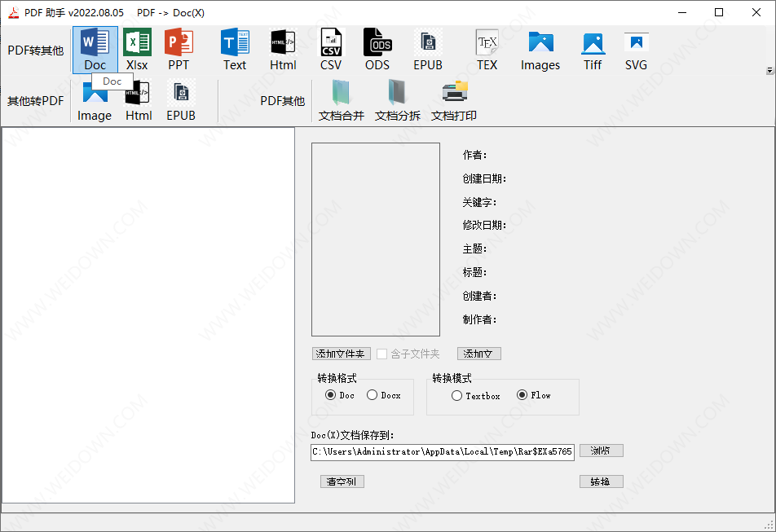Click the PDF preview thumbnail box

click(x=376, y=240)
